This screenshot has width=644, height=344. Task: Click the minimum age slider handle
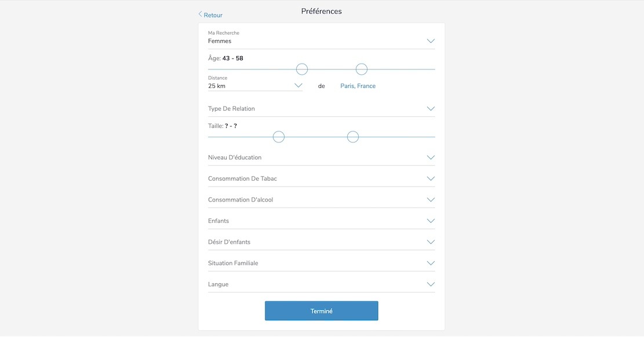coord(302,69)
